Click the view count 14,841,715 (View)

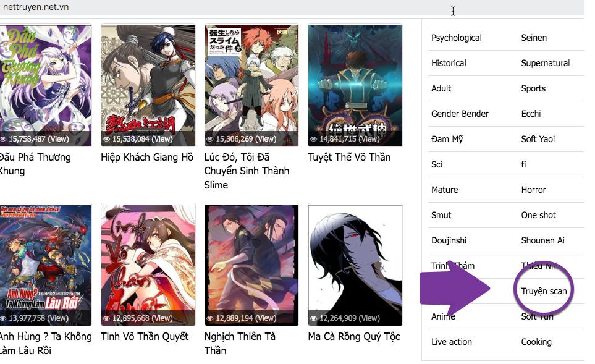350,139
